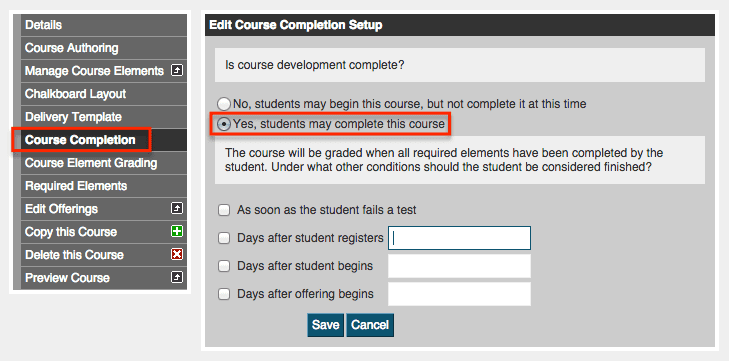Select 'No, students may begin this course' radio
Image resolution: width=731 pixels, height=362 pixels.
click(x=224, y=104)
